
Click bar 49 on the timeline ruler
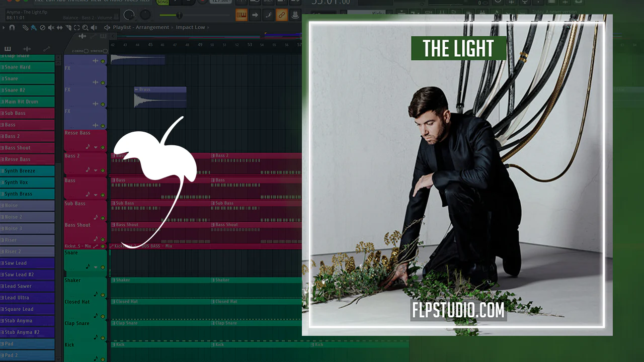click(x=200, y=45)
